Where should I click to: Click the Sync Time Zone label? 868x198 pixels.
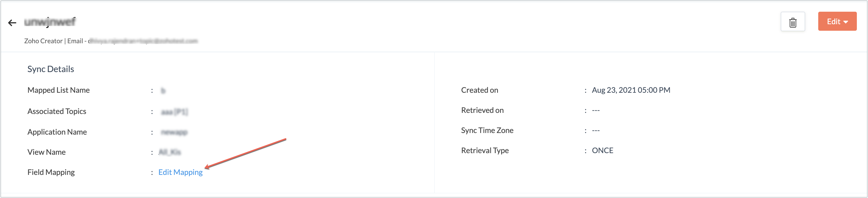point(487,130)
